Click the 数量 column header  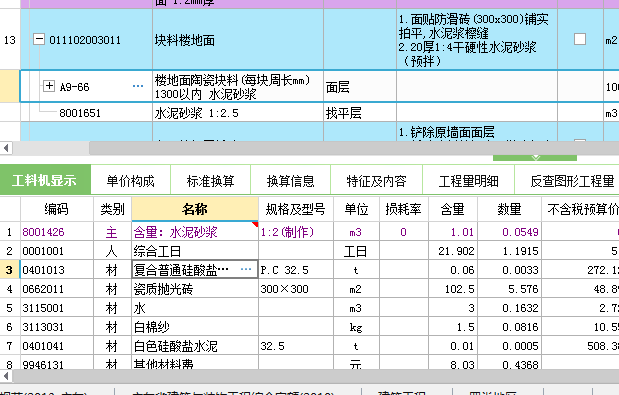click(509, 209)
